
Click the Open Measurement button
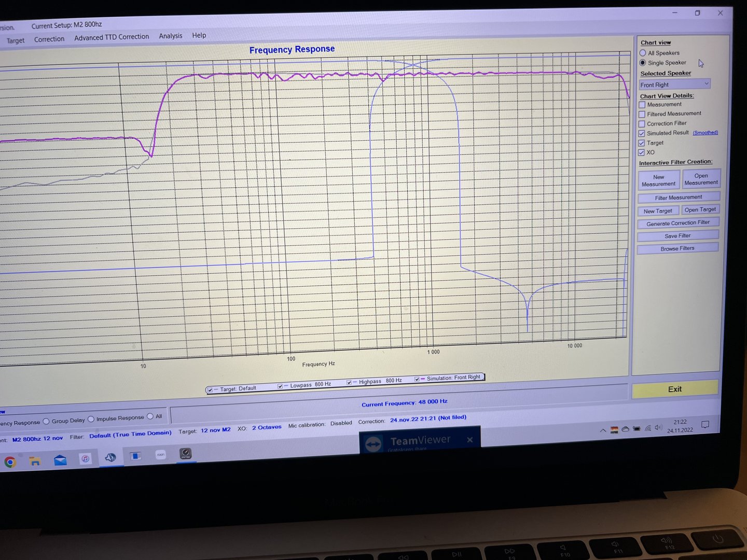click(701, 179)
